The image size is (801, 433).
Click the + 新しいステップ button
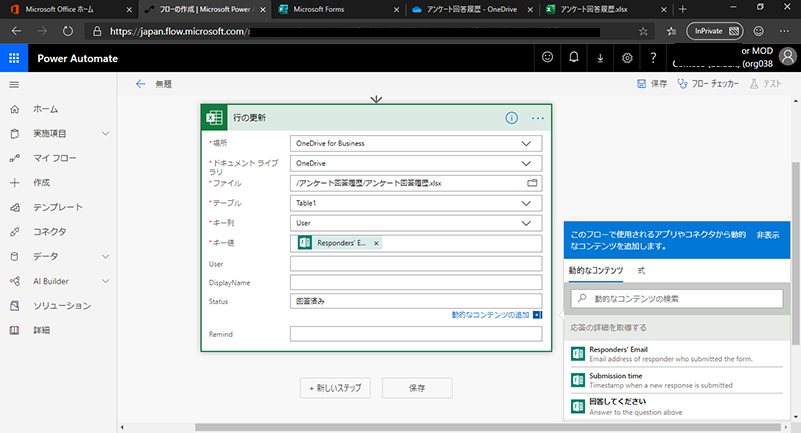tap(335, 388)
